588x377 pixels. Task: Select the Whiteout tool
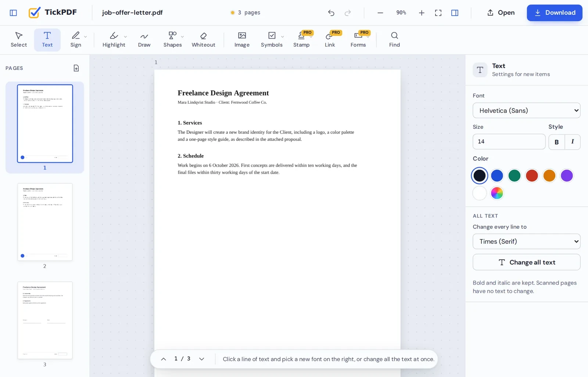203,40
